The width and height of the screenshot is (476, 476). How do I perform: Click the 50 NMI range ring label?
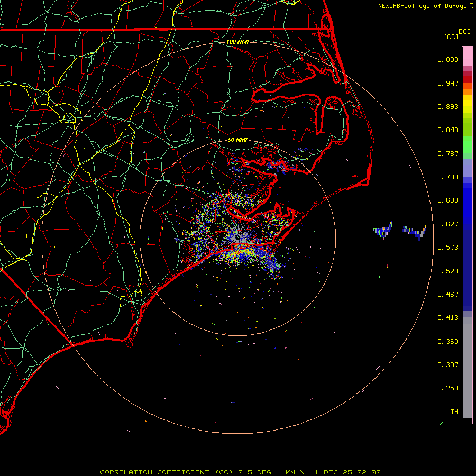click(237, 140)
